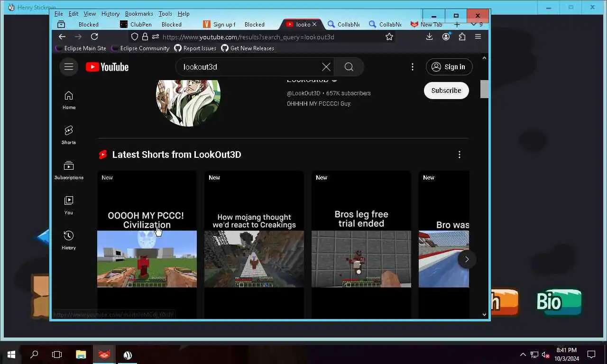Open the browser downloads panel
The height and width of the screenshot is (364, 607).
[x=429, y=36]
